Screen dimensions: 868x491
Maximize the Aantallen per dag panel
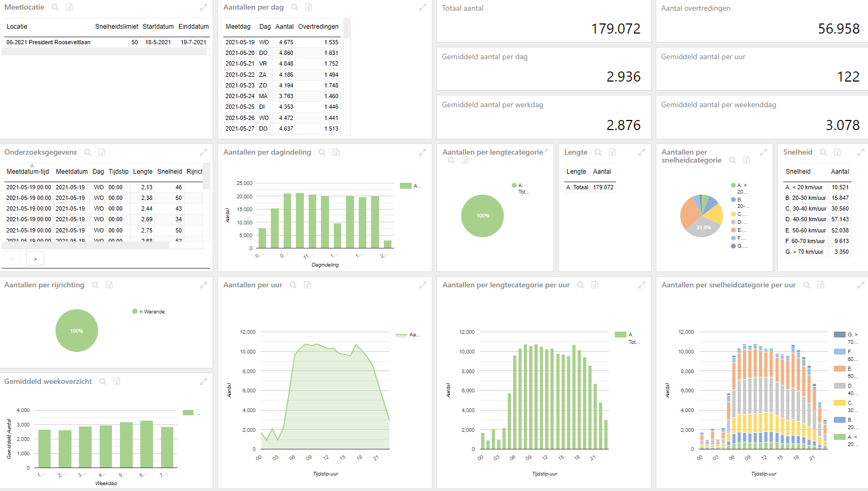coord(422,7)
